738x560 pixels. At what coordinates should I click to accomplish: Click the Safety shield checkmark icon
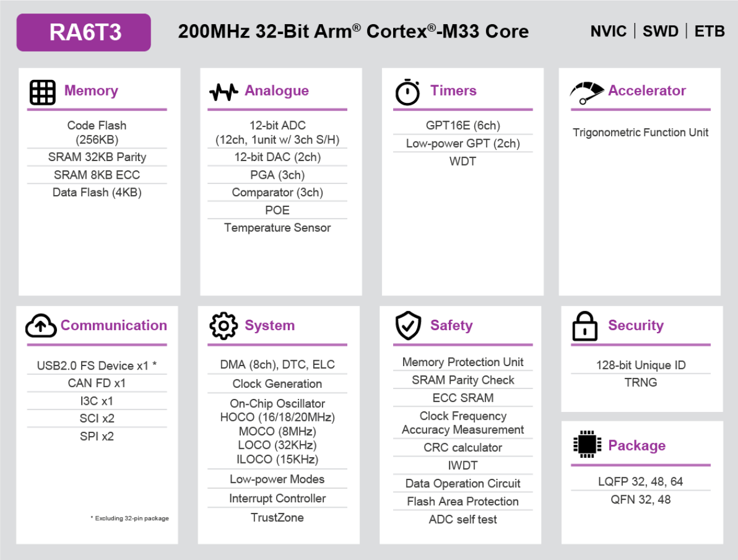408,326
